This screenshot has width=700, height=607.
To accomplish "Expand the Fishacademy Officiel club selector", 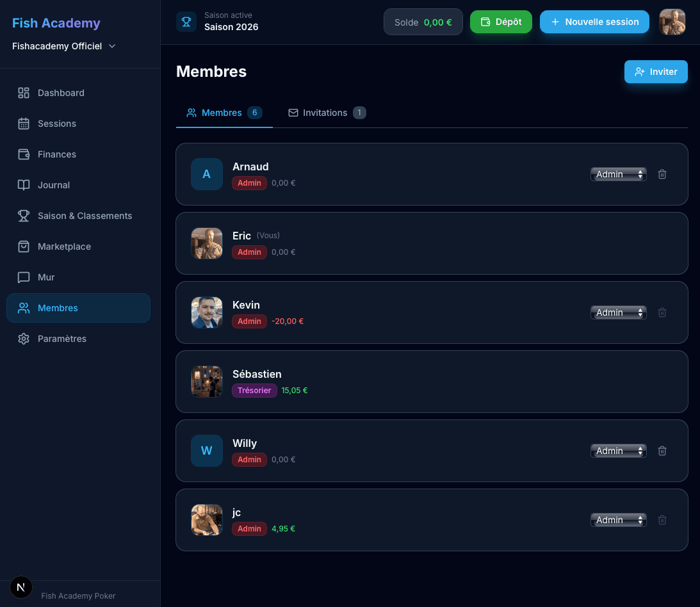I will (64, 46).
